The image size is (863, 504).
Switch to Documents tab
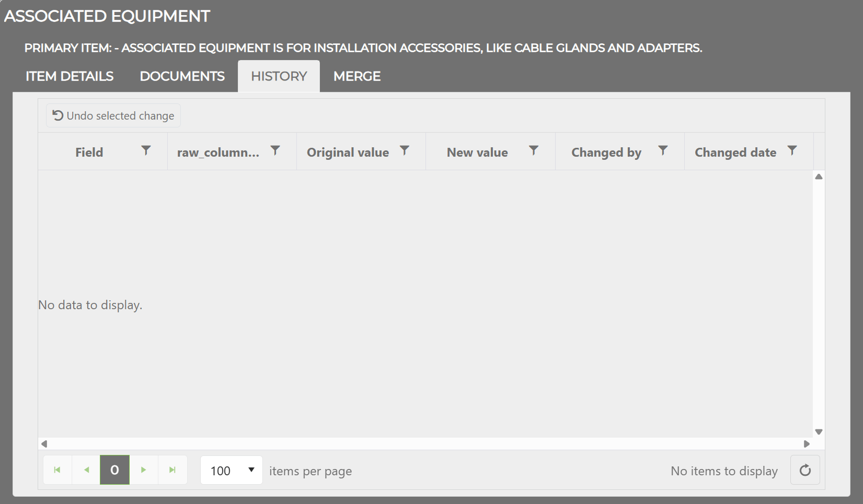182,76
